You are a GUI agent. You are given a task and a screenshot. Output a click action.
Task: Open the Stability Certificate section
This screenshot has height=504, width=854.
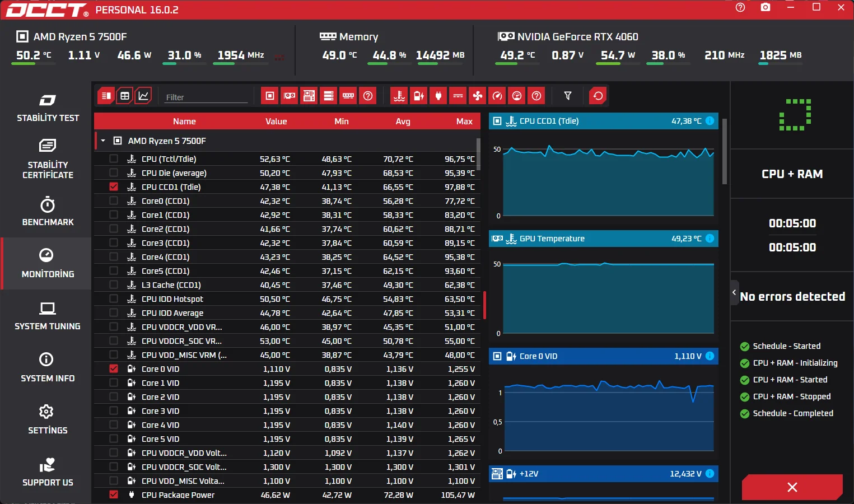(x=48, y=160)
